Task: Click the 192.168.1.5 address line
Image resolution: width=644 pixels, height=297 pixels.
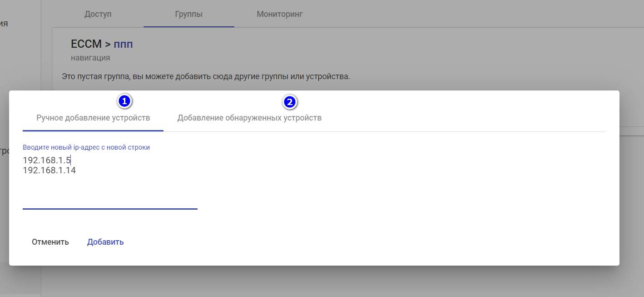Action: [x=47, y=160]
